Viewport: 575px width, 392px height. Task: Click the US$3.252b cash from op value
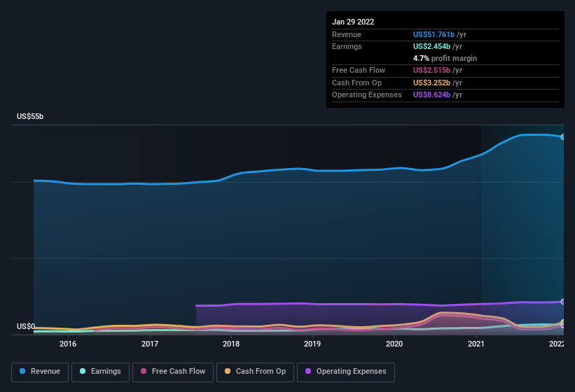coord(431,83)
